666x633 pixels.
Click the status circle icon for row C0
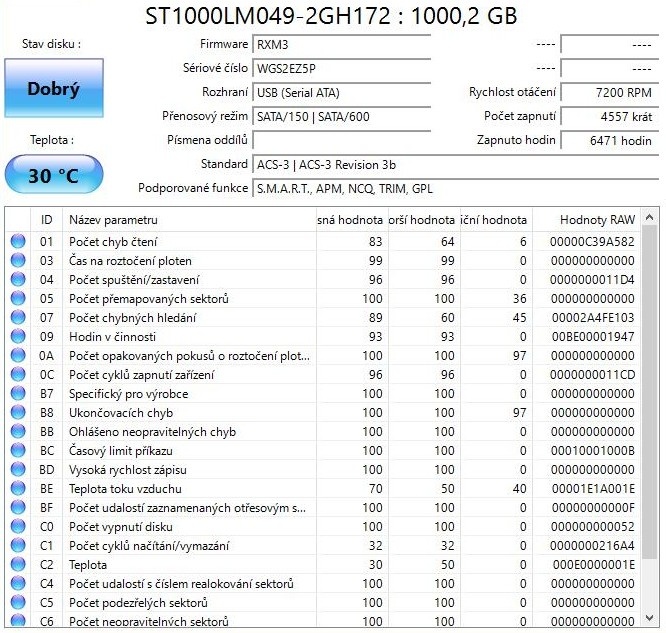(x=18, y=526)
